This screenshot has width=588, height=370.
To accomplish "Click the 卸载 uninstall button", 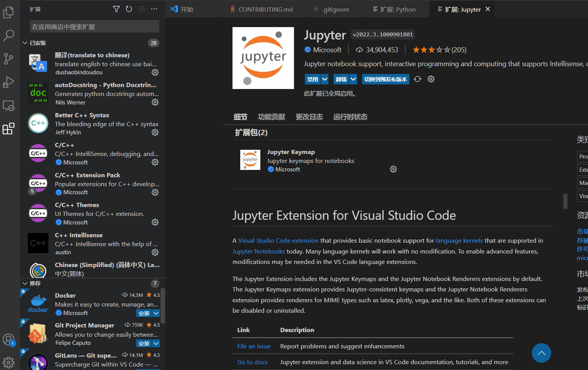I will click(x=341, y=79).
